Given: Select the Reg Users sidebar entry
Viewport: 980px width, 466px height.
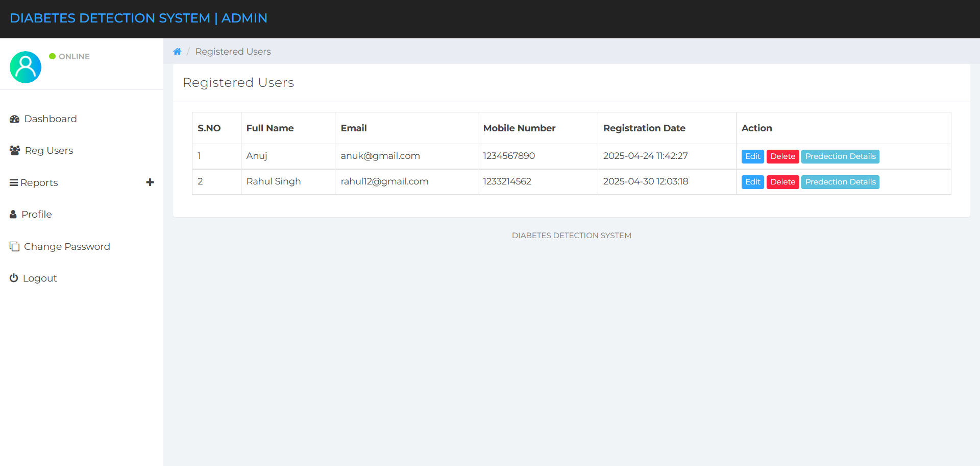Looking at the screenshot, I should point(48,150).
